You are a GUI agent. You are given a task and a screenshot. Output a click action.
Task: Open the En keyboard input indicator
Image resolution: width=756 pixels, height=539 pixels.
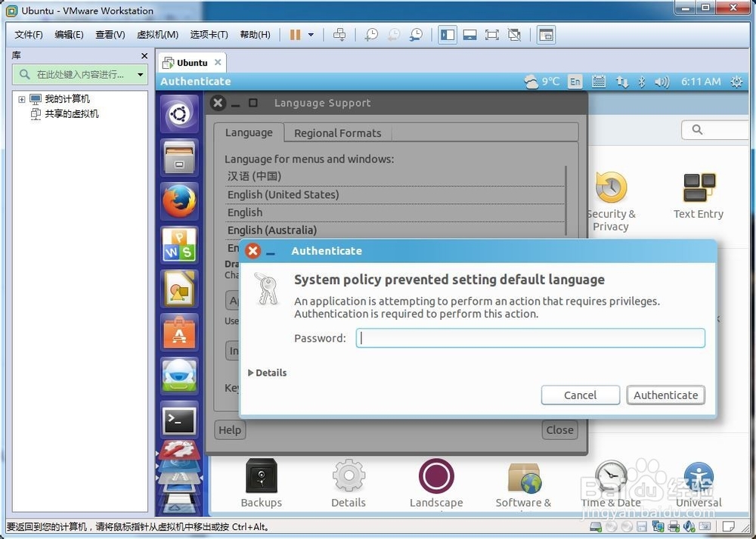575,82
